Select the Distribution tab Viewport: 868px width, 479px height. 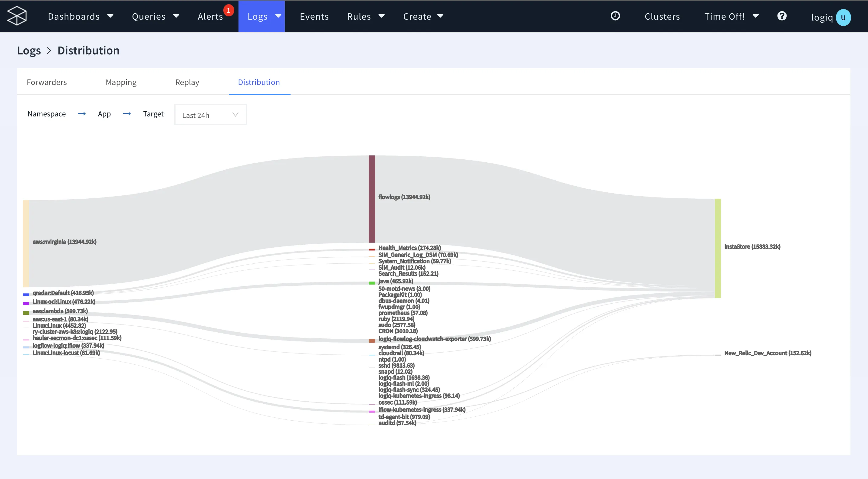coord(259,82)
